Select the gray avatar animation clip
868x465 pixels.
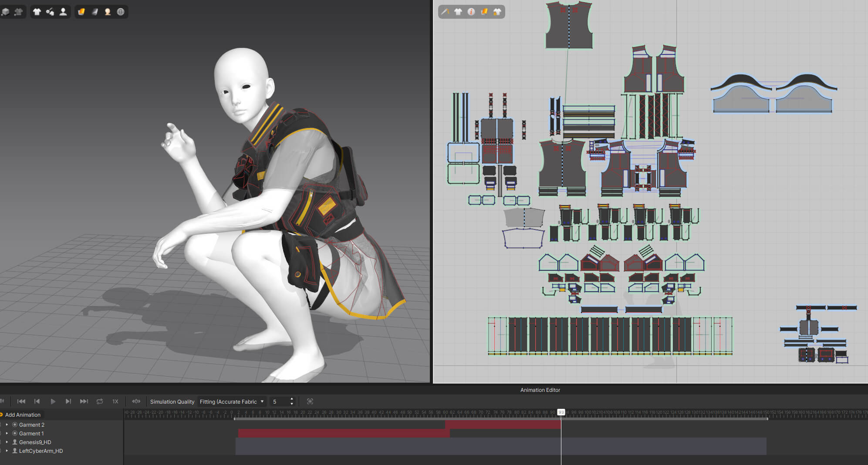tap(501, 446)
